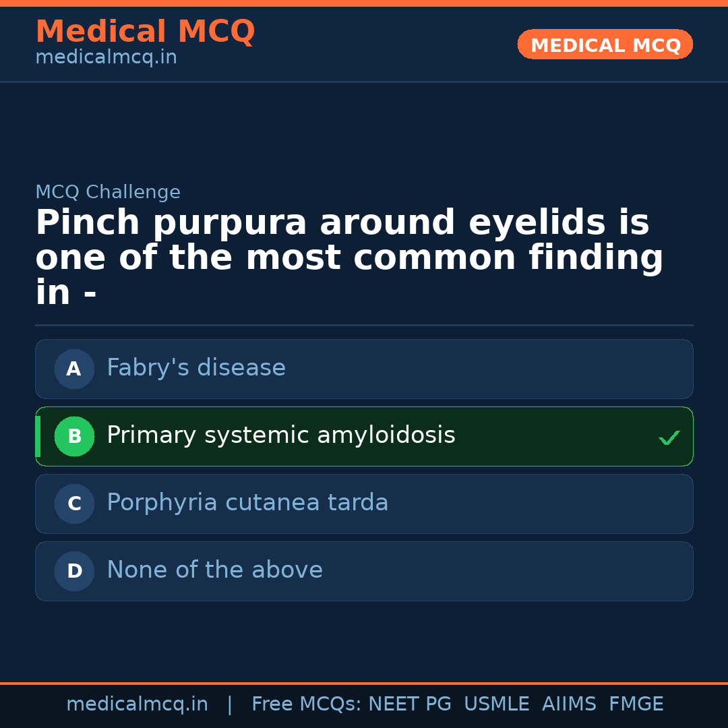Click the AIIMS footer item

point(570,703)
